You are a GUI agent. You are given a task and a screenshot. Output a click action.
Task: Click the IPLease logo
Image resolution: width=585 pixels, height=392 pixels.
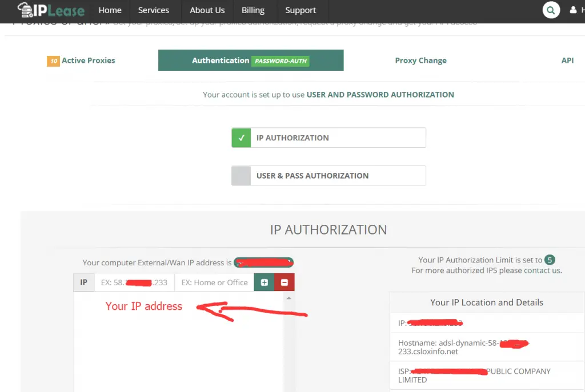coord(51,10)
